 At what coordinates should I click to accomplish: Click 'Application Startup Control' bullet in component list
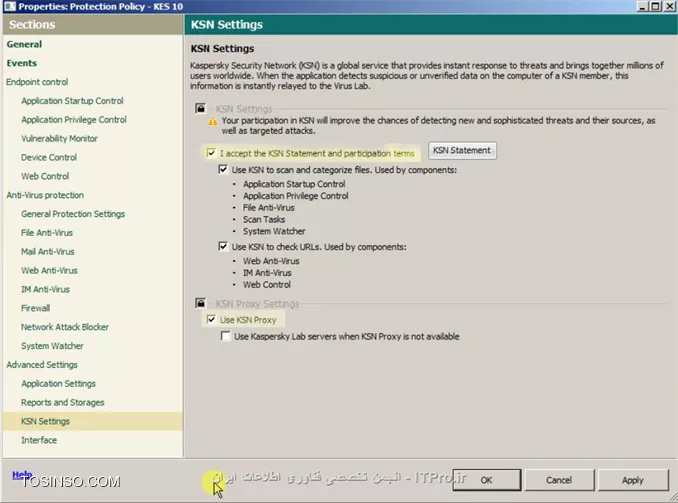tap(294, 184)
